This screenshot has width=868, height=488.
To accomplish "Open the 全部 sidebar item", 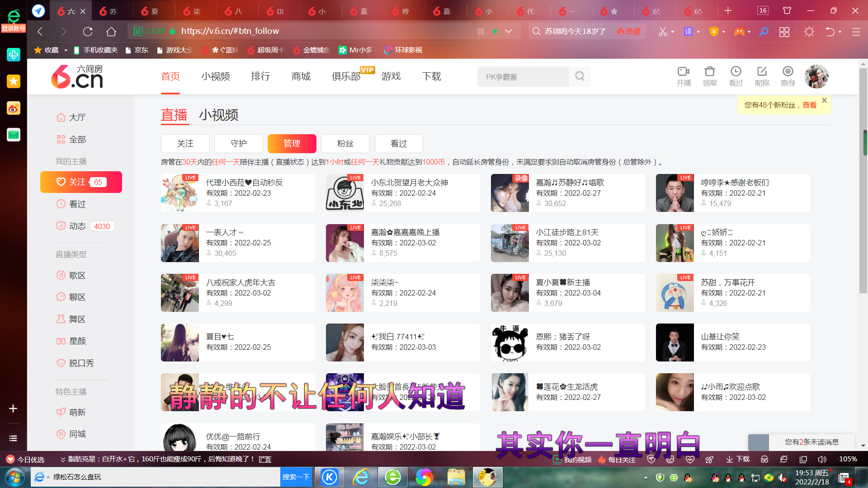I will pyautogui.click(x=71, y=140).
